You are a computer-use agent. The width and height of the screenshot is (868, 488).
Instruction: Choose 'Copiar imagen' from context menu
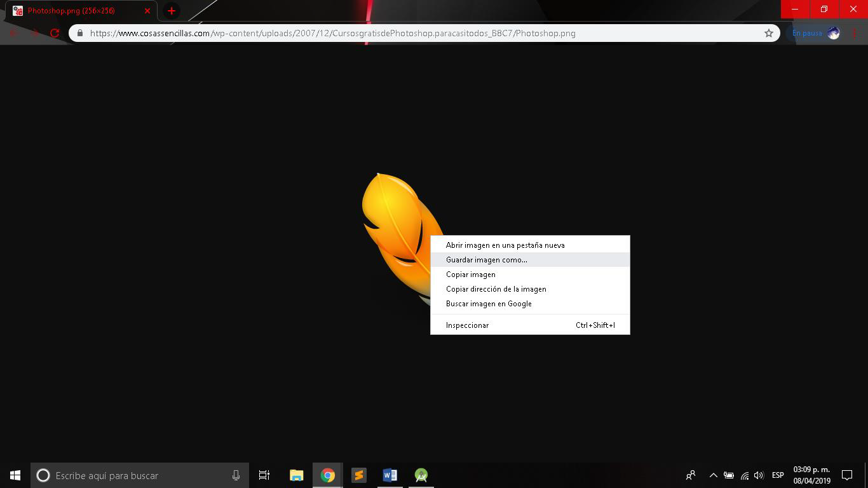pos(530,274)
